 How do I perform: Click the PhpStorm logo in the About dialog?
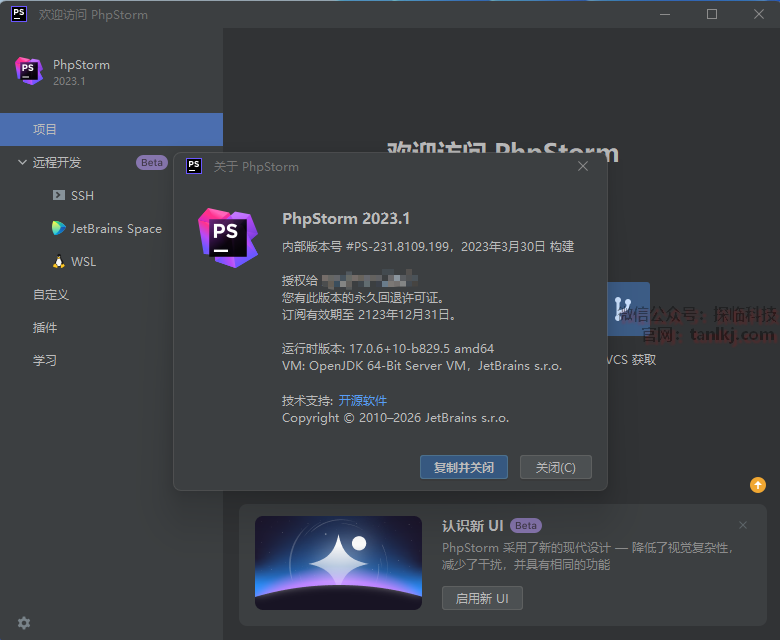tap(228, 238)
